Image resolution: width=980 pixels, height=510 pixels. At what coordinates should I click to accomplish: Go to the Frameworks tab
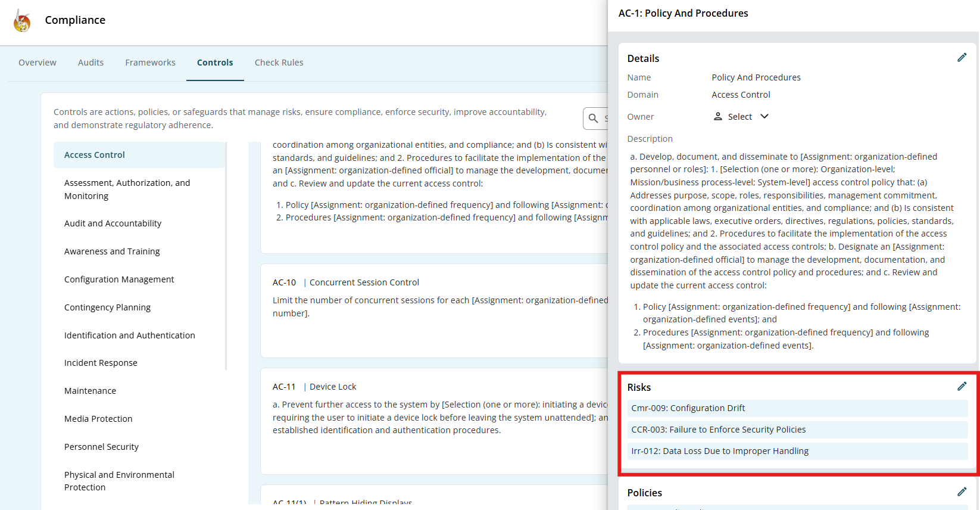point(150,63)
